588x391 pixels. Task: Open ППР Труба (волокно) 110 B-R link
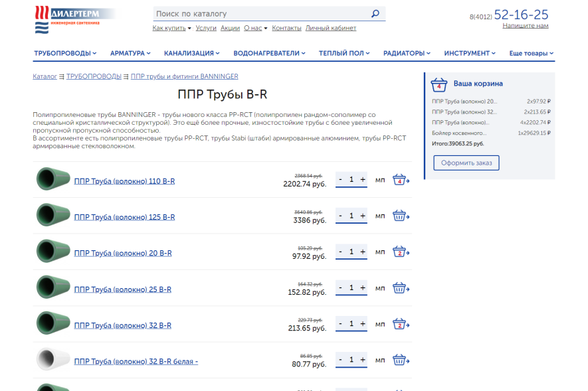coord(124,181)
